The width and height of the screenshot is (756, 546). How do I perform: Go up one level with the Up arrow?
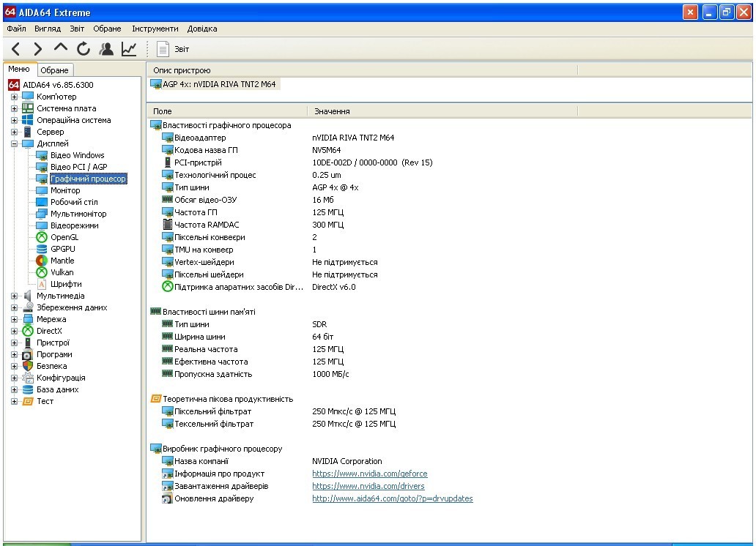tap(61, 49)
